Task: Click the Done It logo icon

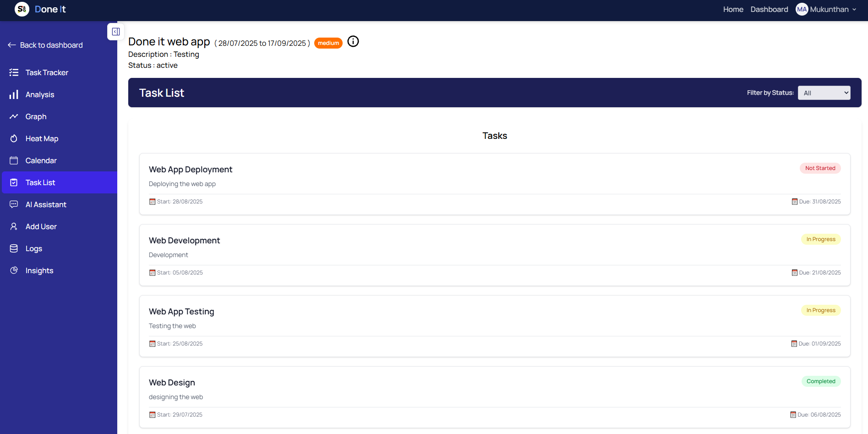Action: [x=22, y=9]
